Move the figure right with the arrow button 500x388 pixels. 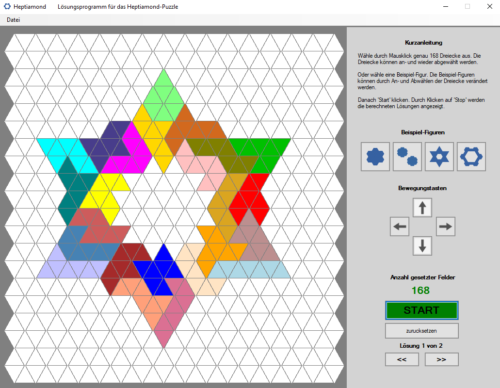tap(446, 227)
